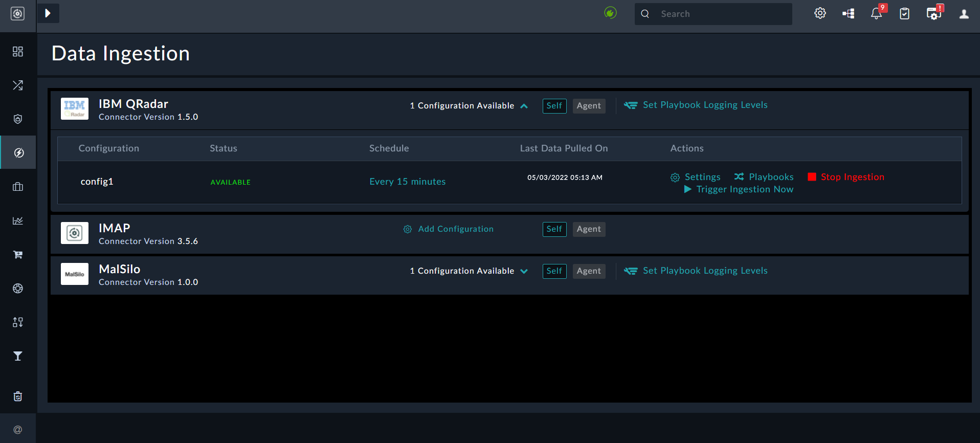Open the Content Hub cart icon in sidebar

click(x=18, y=255)
